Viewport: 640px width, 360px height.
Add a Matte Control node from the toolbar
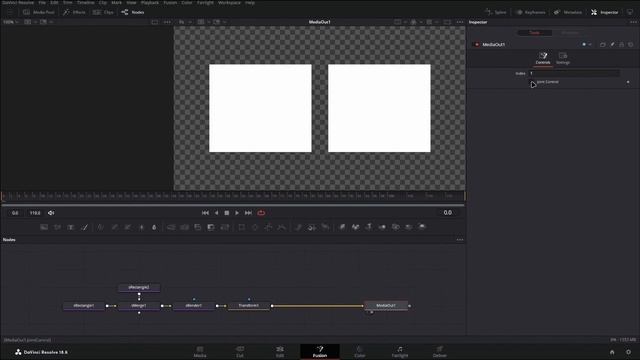point(198,227)
